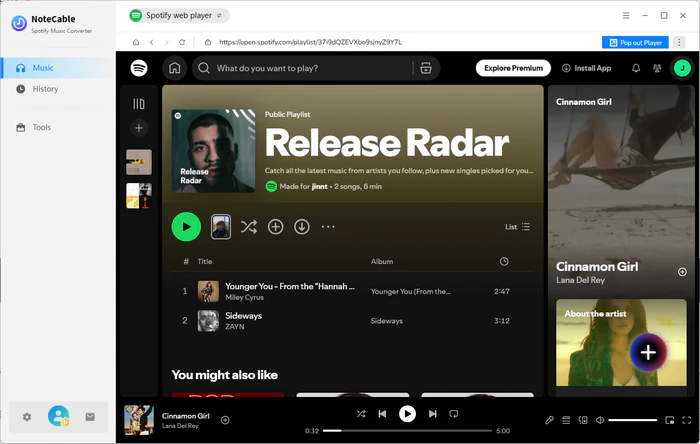Download the Release Radar playlist

302,227
